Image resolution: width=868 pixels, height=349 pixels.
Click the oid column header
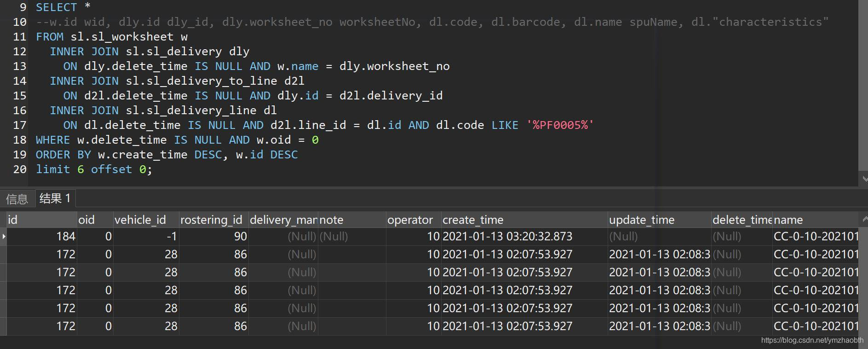95,220
